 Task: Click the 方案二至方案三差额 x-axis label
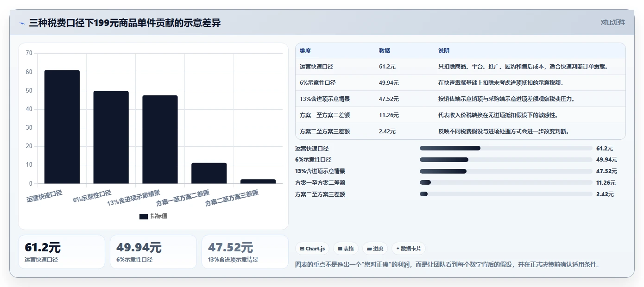pos(232,198)
